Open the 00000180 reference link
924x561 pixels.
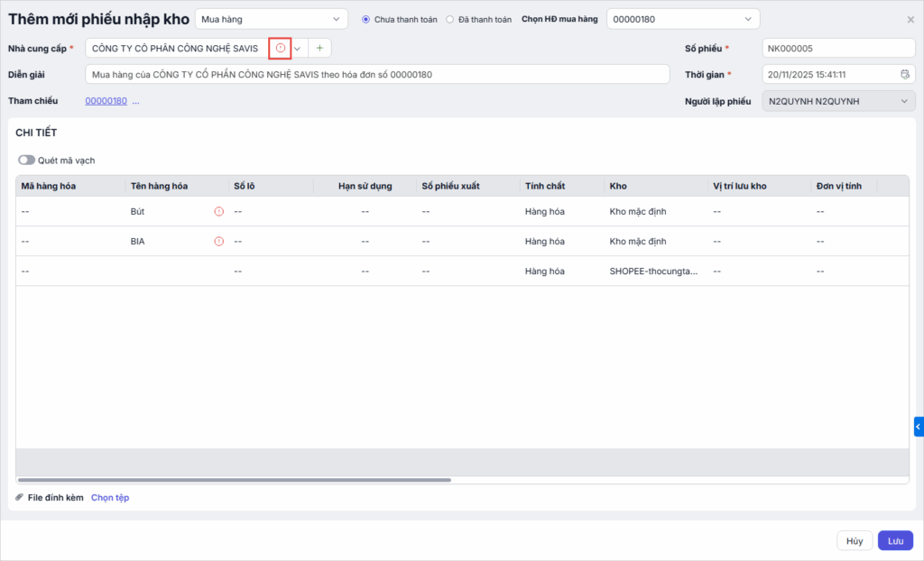tap(106, 101)
